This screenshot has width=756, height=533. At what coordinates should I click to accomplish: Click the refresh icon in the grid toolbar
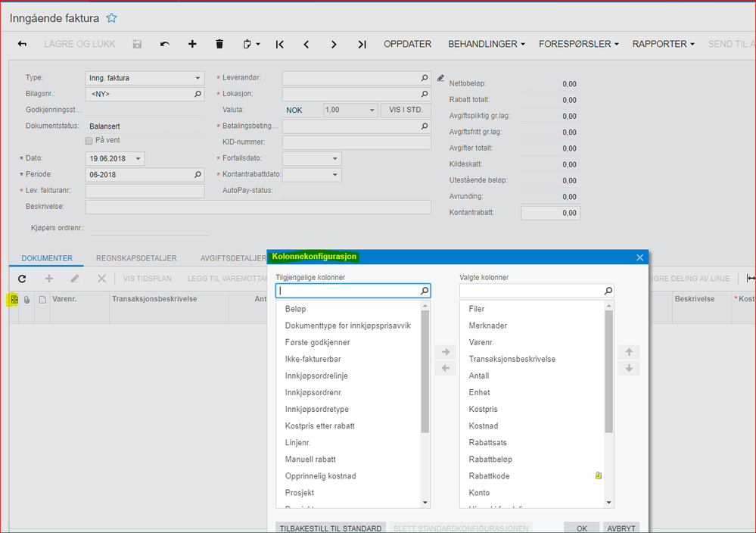pos(22,279)
